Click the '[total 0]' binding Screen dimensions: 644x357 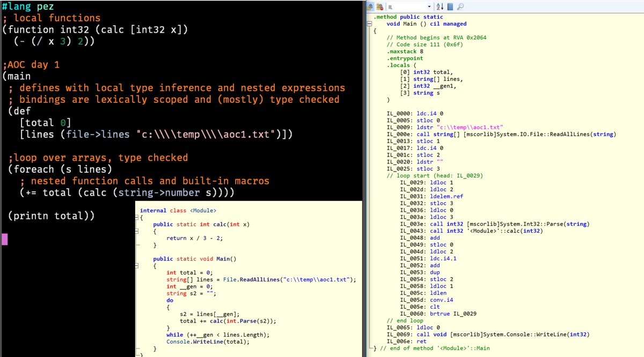[45, 123]
